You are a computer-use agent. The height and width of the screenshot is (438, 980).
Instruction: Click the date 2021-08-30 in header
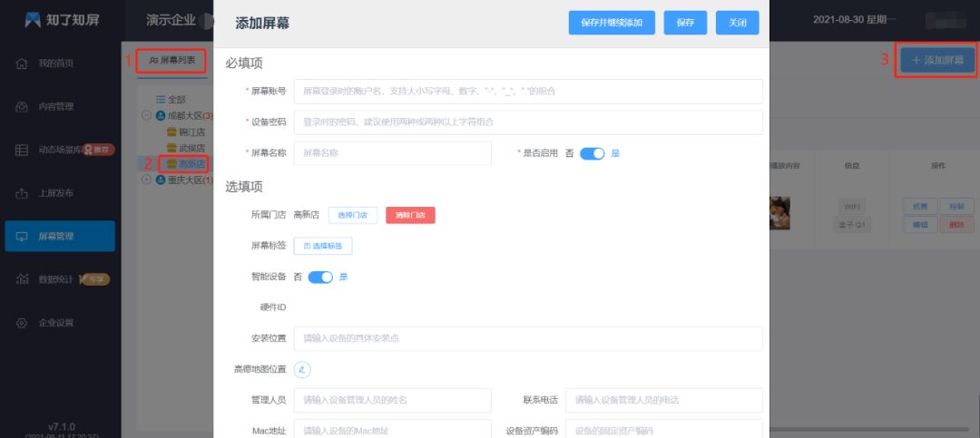(x=838, y=20)
